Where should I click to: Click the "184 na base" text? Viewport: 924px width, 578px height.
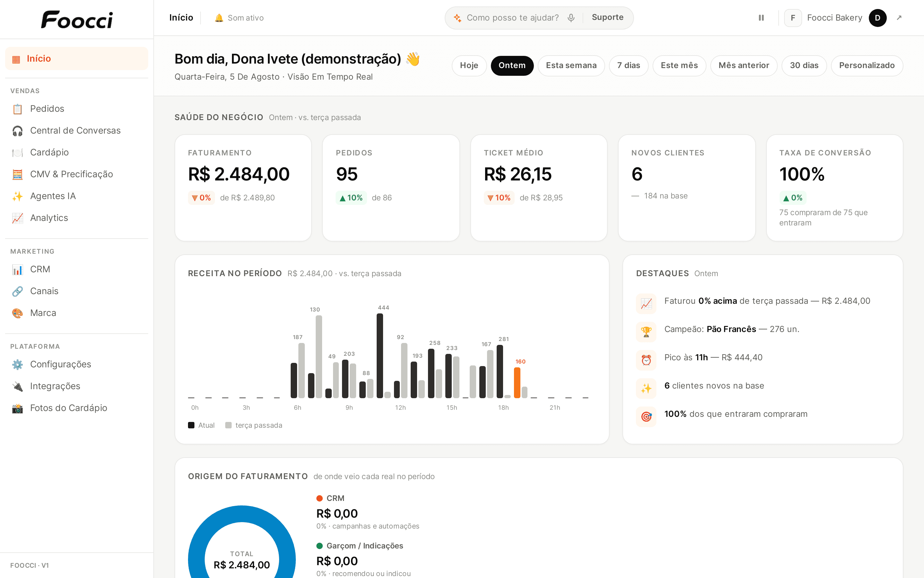click(665, 196)
